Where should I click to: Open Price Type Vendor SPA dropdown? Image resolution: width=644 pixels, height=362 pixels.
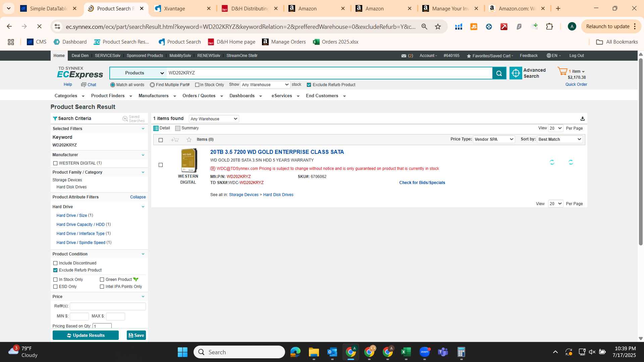tap(494, 139)
